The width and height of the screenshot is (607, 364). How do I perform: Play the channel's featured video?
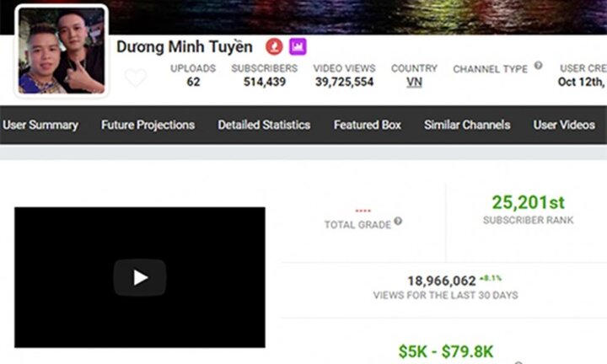coord(140,277)
